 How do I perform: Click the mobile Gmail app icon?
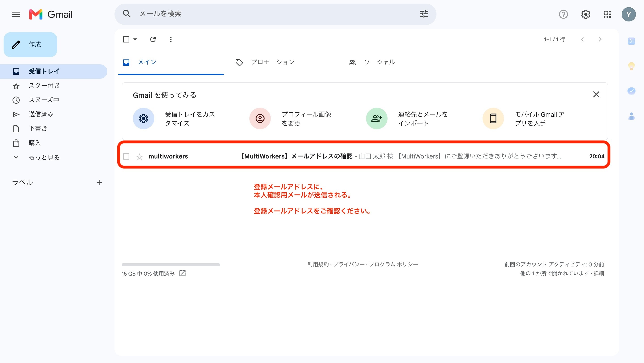tap(493, 118)
